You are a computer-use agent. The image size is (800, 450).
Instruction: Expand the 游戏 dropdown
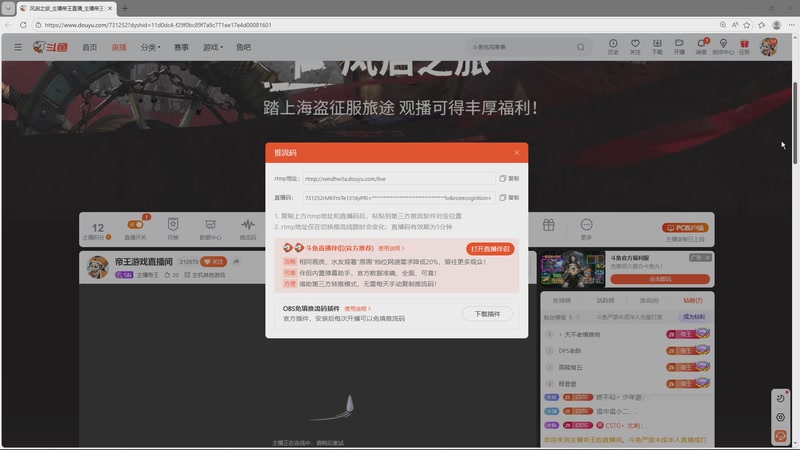(x=213, y=47)
